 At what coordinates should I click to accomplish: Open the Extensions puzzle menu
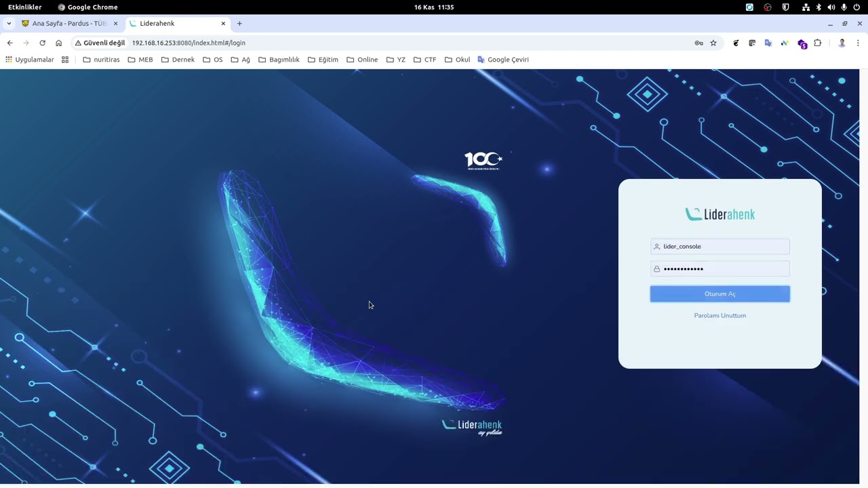point(818,43)
